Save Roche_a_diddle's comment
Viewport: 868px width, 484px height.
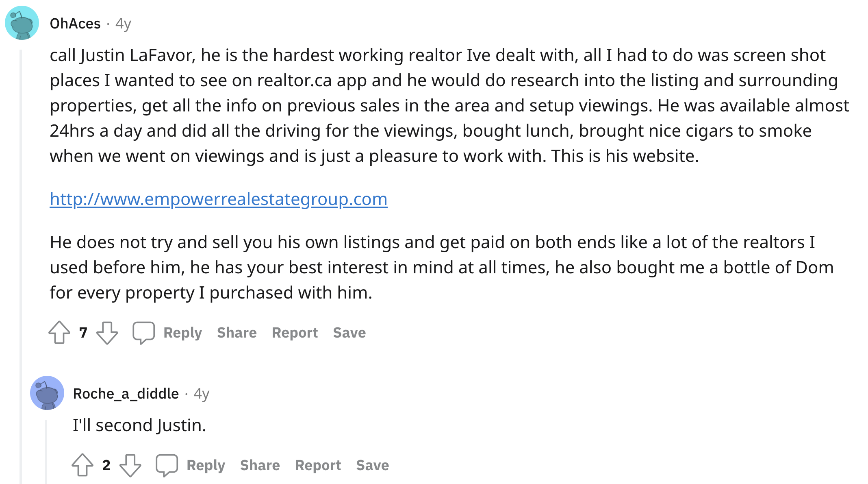click(372, 465)
